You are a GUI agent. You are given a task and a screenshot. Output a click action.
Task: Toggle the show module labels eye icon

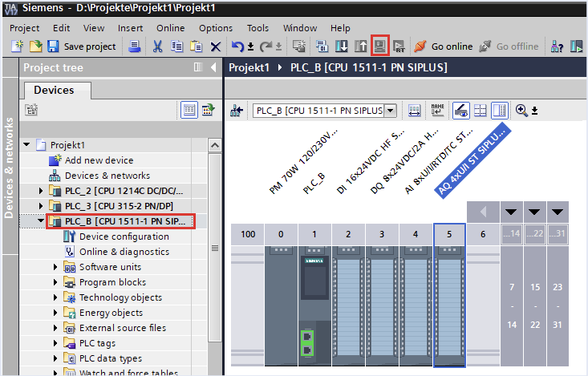pyautogui.click(x=461, y=110)
